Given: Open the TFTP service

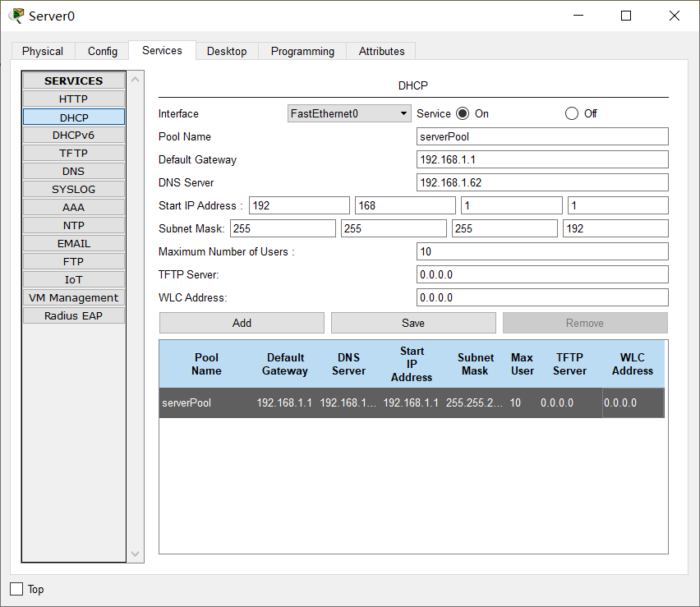Looking at the screenshot, I should pyautogui.click(x=74, y=153).
